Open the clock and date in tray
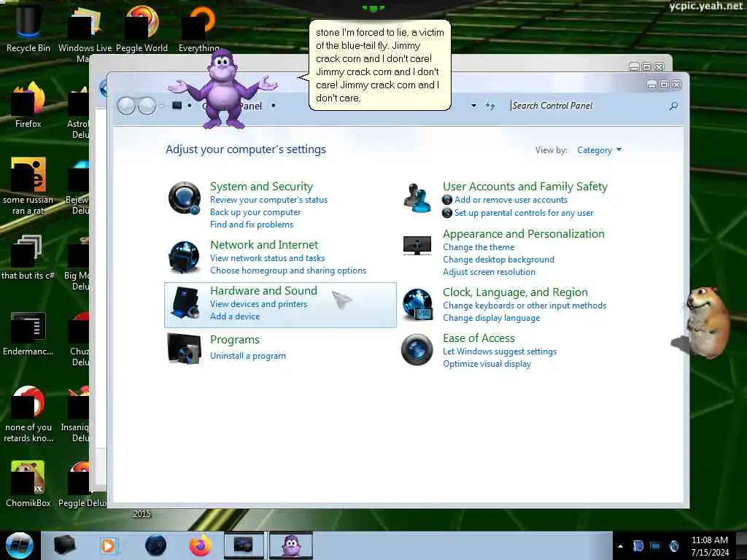The image size is (747, 560). [709, 546]
